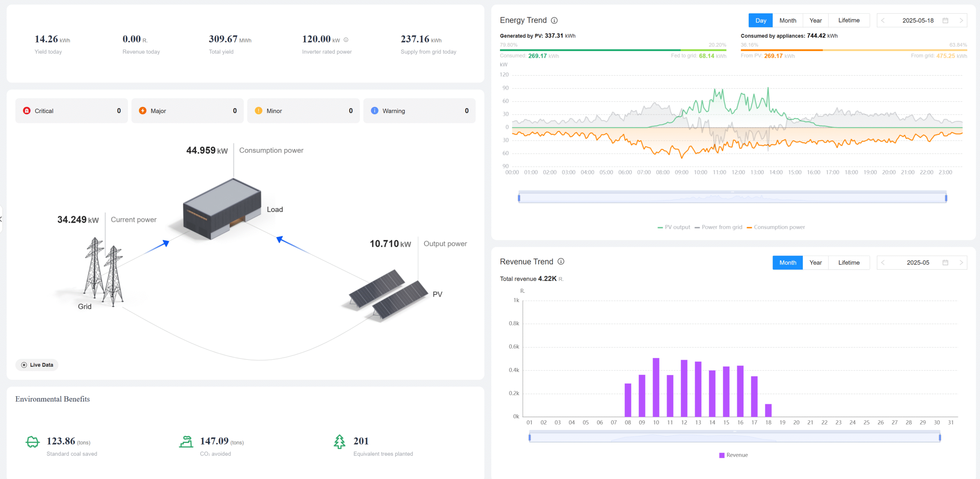Switch Energy Trend to Month view
The height and width of the screenshot is (479, 980).
pos(787,20)
